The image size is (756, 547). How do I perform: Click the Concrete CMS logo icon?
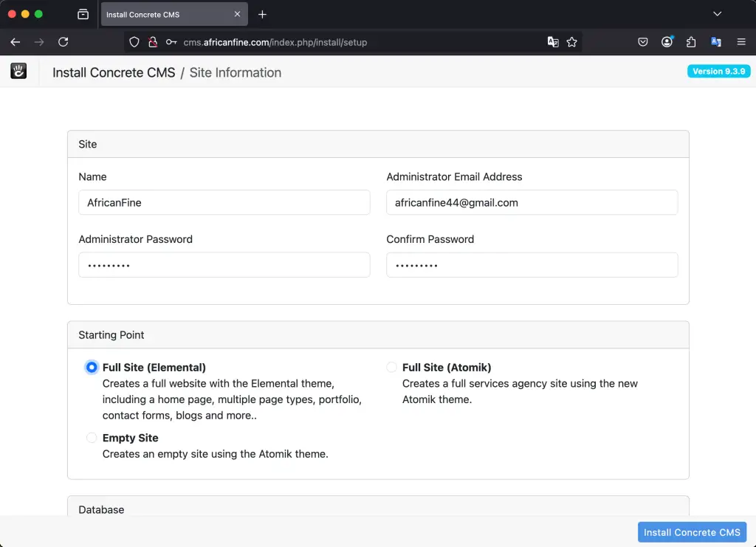click(18, 71)
